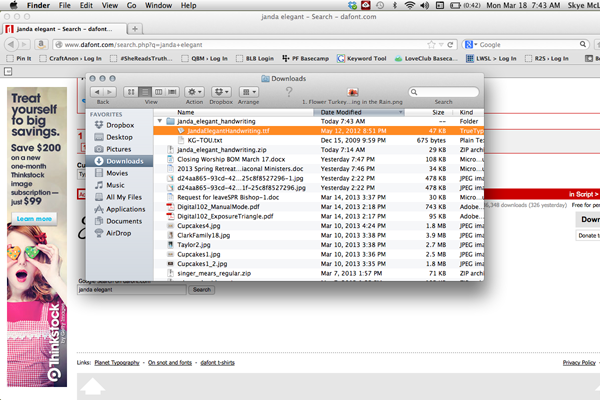Screen dimensions: 600x400
Task: Click the question mark toolbar icon
Action: pos(289,92)
